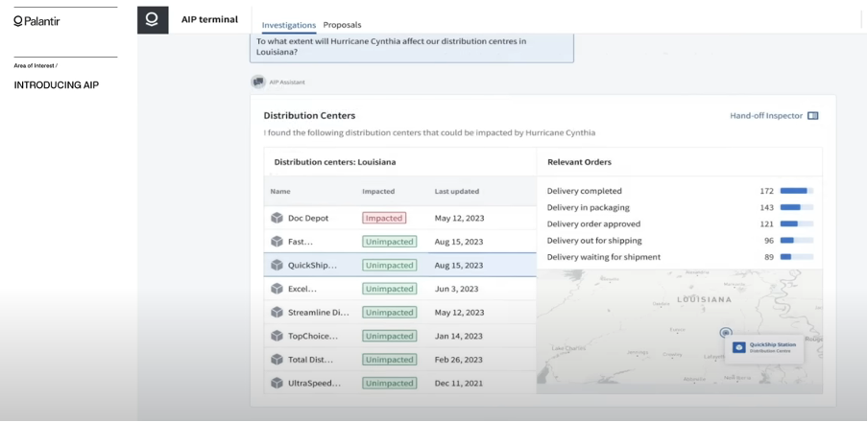Click the Impacted badge for Doc Depot
The width and height of the screenshot is (868, 422).
(384, 218)
